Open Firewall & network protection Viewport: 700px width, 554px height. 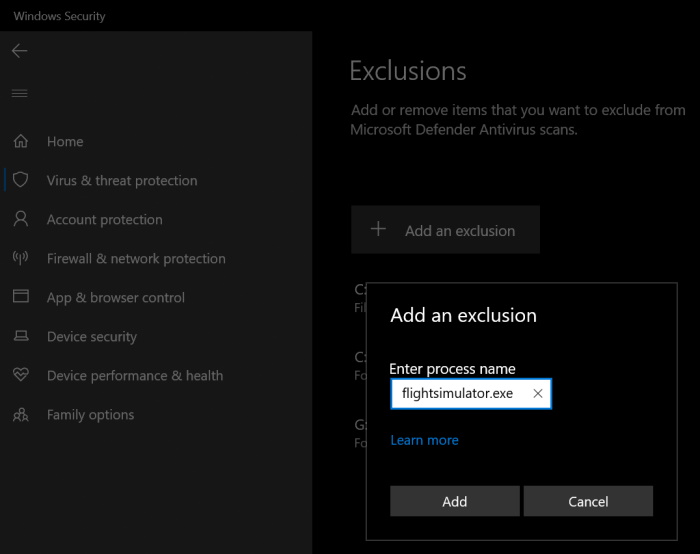click(x=136, y=258)
